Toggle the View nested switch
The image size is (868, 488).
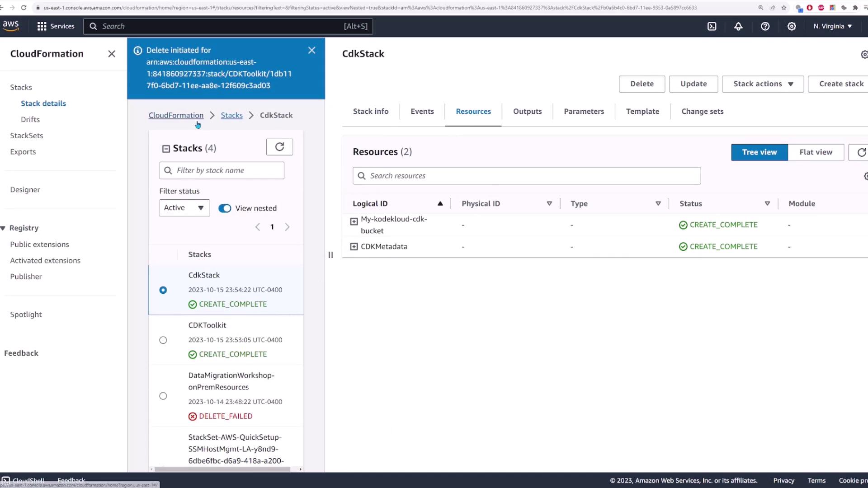[225, 208]
